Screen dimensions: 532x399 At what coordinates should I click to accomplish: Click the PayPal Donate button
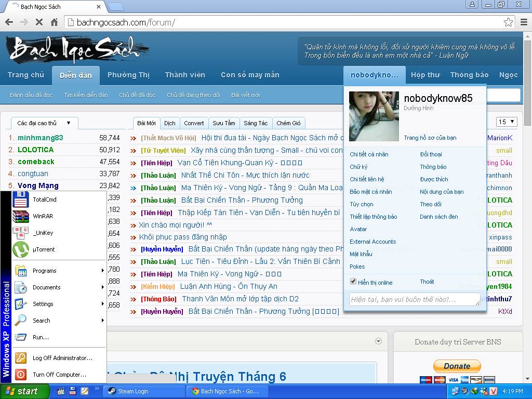coord(457,366)
